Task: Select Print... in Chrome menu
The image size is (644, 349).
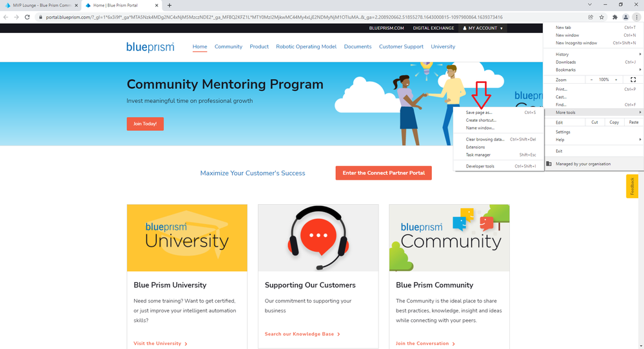Action: tap(593, 90)
